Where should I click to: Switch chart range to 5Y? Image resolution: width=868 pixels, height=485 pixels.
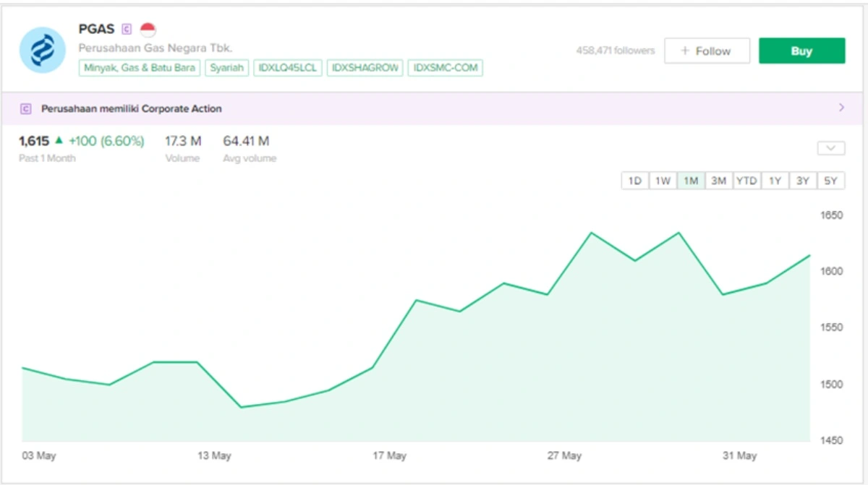(x=830, y=181)
